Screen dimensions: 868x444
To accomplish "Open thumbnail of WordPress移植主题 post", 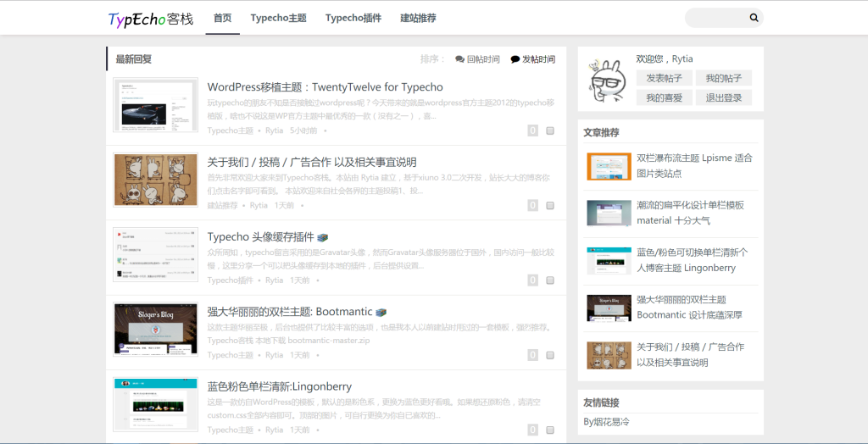I will [156, 104].
